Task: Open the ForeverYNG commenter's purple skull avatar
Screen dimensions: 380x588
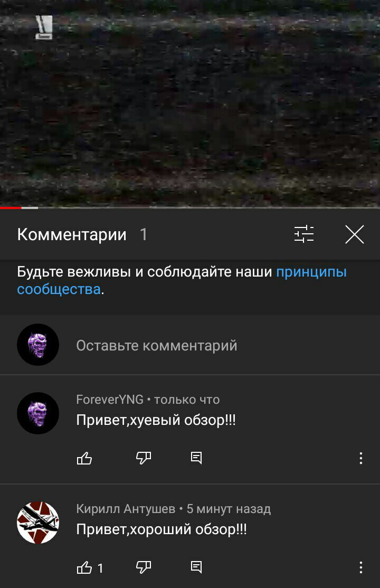Action: (38, 413)
